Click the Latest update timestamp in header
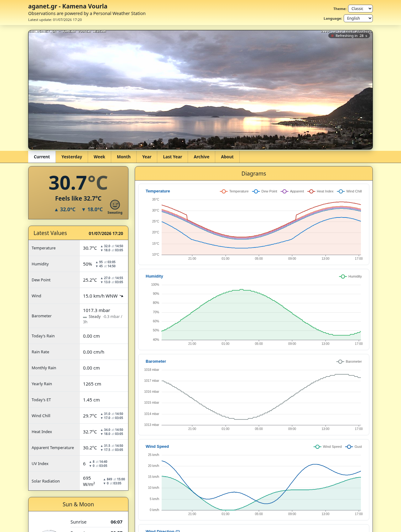The height and width of the screenshot is (532, 401). (55, 20)
